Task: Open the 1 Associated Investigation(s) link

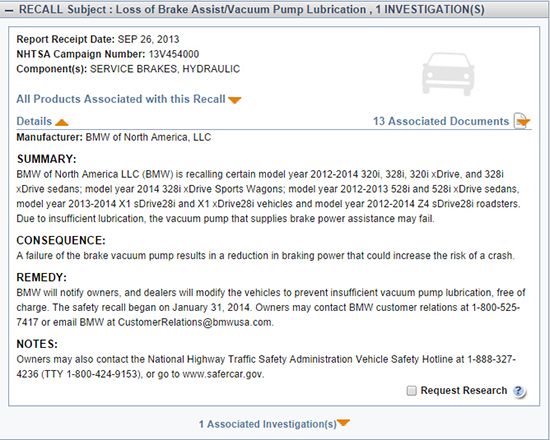Action: pos(268,424)
